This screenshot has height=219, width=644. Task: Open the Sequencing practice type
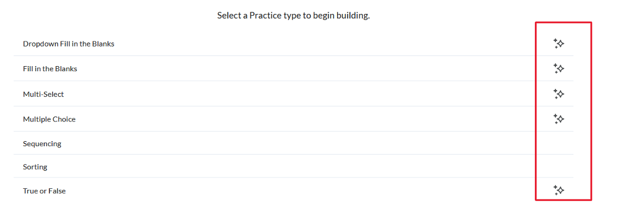tap(293, 143)
